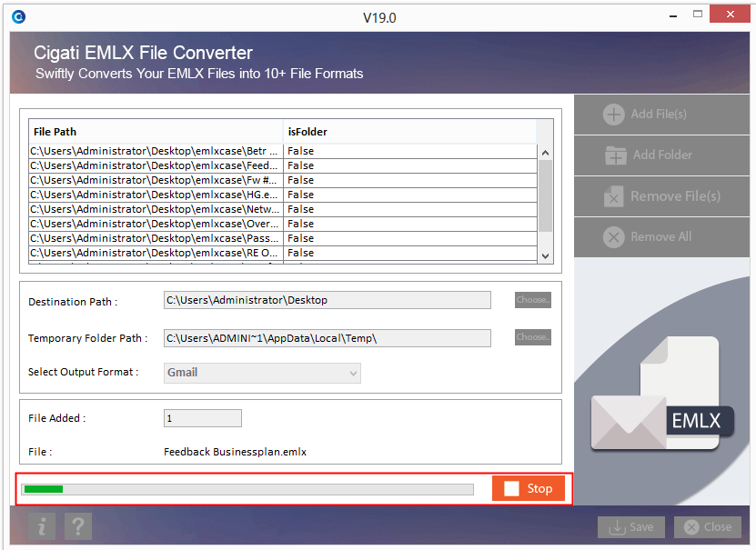The width and height of the screenshot is (756, 550).
Task: Click the Cigati app logo in the title bar
Action: (18, 17)
